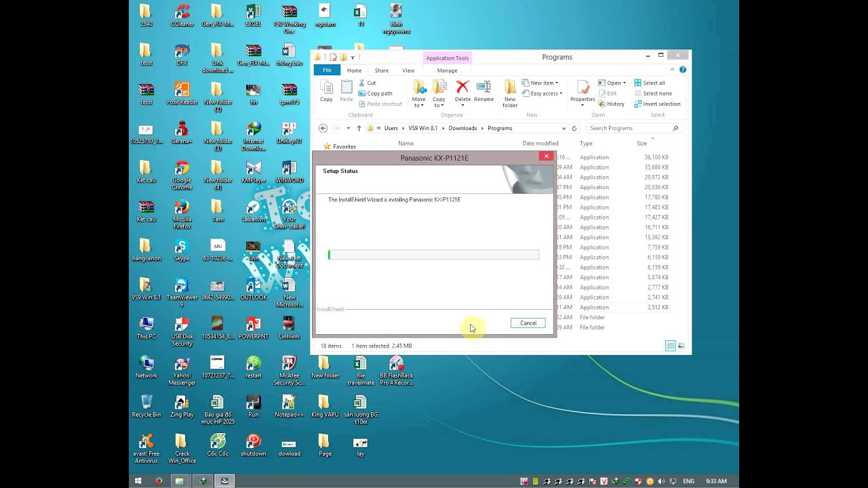Open the Windows Start button
This screenshot has height=488, width=868.
click(138, 481)
